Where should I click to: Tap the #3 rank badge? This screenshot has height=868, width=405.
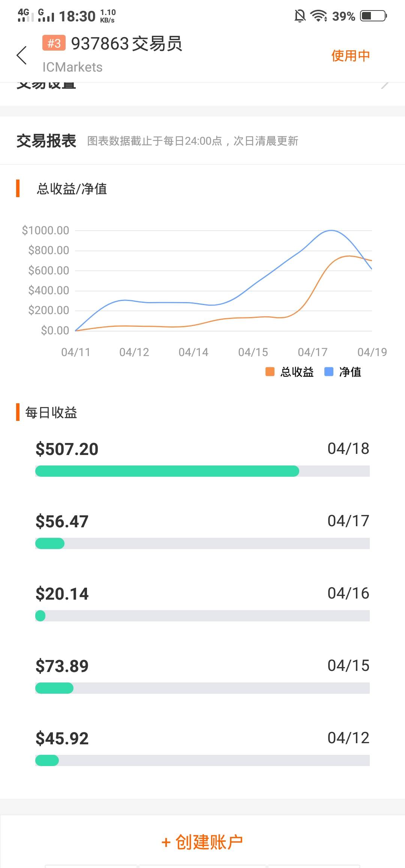point(54,43)
